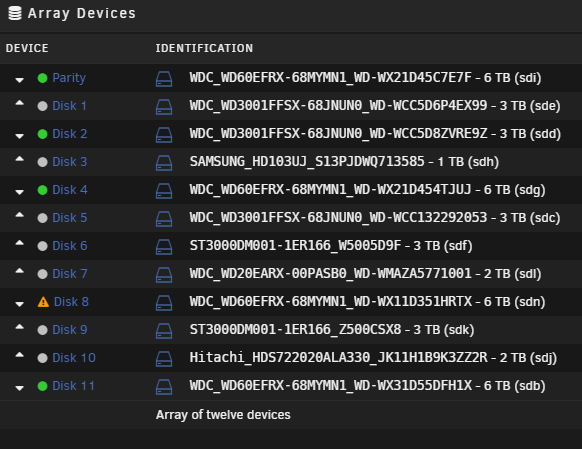Image resolution: width=582 pixels, height=449 pixels.
Task: Spin down Disk 8 using its down arrow
Action: 20,304
